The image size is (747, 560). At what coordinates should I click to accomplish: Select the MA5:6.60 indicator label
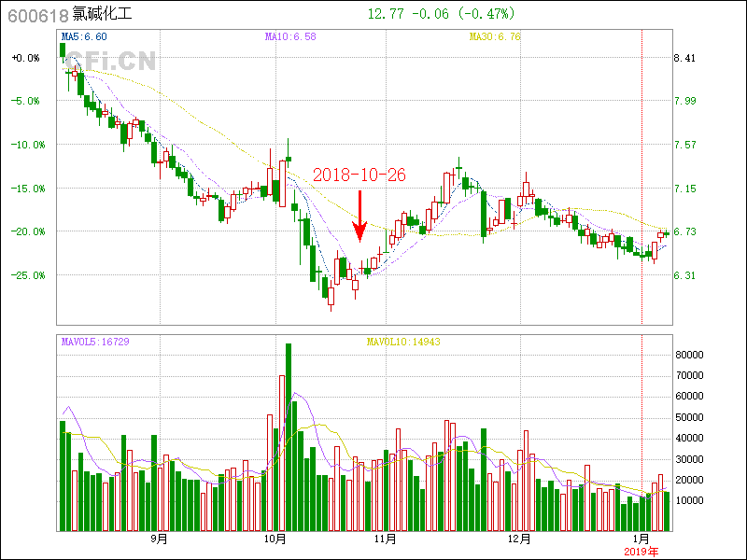pyautogui.click(x=84, y=36)
